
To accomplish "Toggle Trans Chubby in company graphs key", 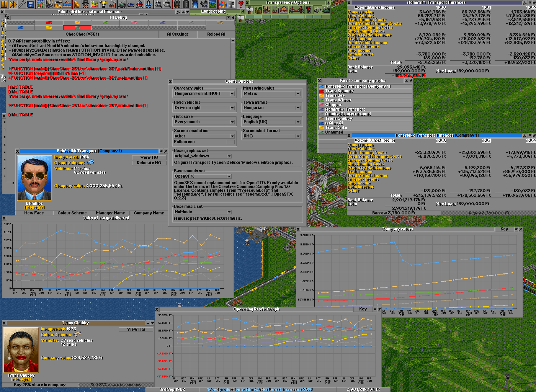I will pyautogui.click(x=365, y=119).
